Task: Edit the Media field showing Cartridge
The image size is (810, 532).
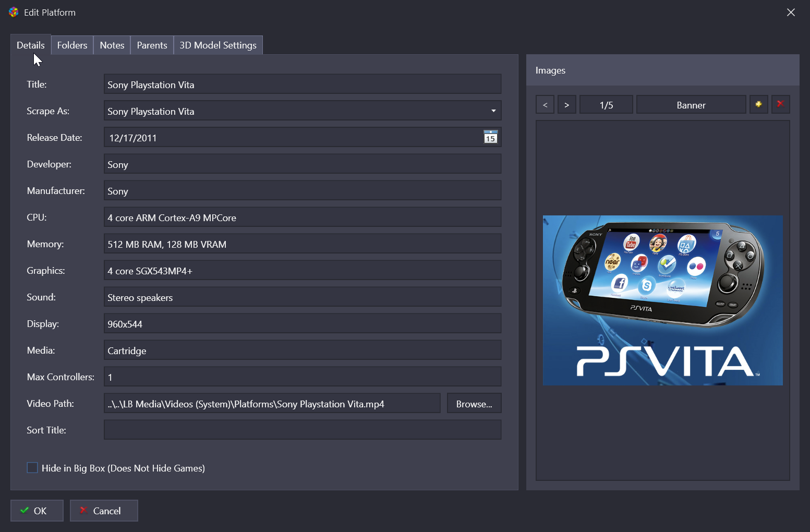Action: 303,350
